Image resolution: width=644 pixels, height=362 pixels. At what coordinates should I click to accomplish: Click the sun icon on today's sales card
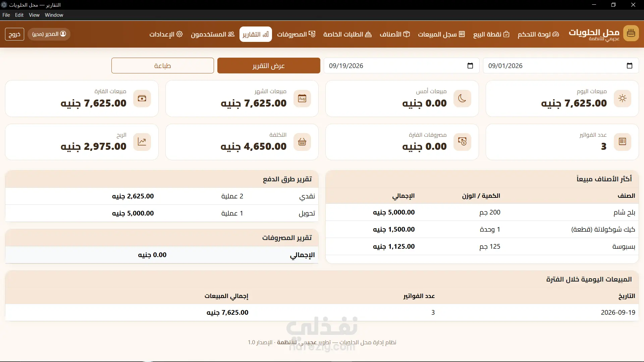[623, 98]
